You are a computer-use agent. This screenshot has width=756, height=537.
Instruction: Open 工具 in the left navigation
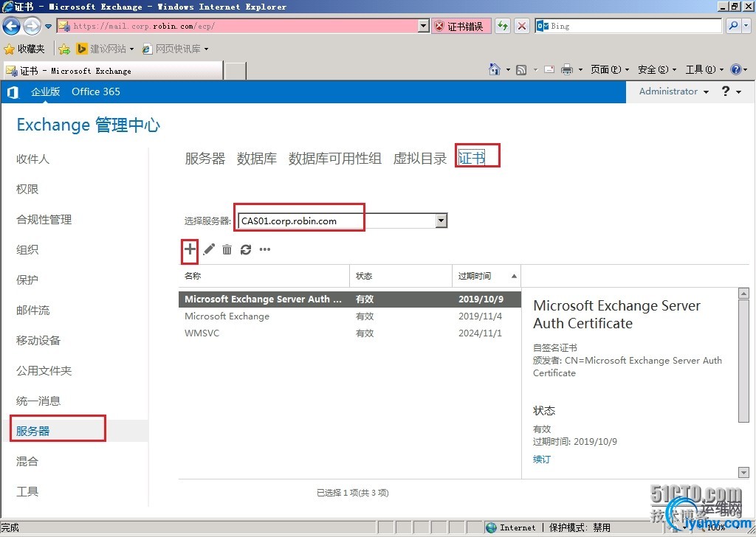[x=27, y=491]
